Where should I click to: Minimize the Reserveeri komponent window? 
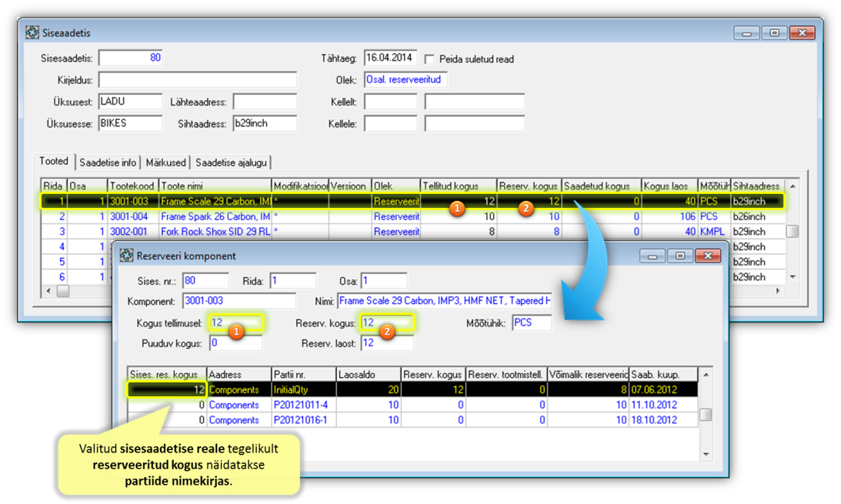652,255
